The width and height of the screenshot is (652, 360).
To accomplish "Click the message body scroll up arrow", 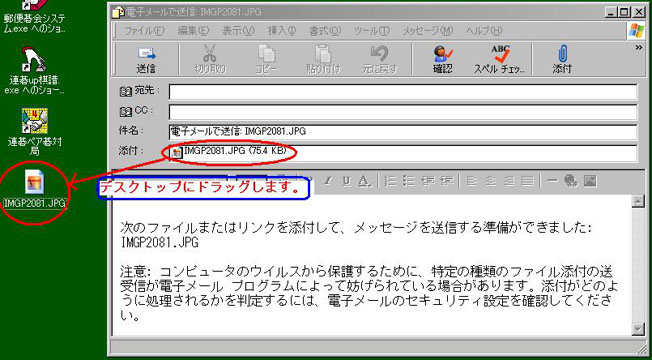I will tap(637, 201).
